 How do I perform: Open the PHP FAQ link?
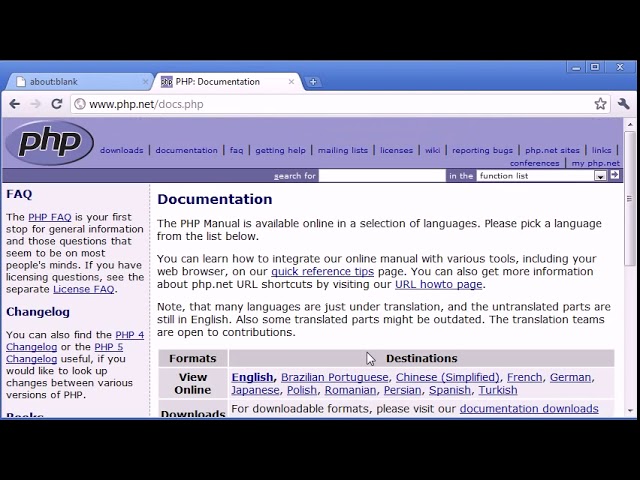click(49, 217)
